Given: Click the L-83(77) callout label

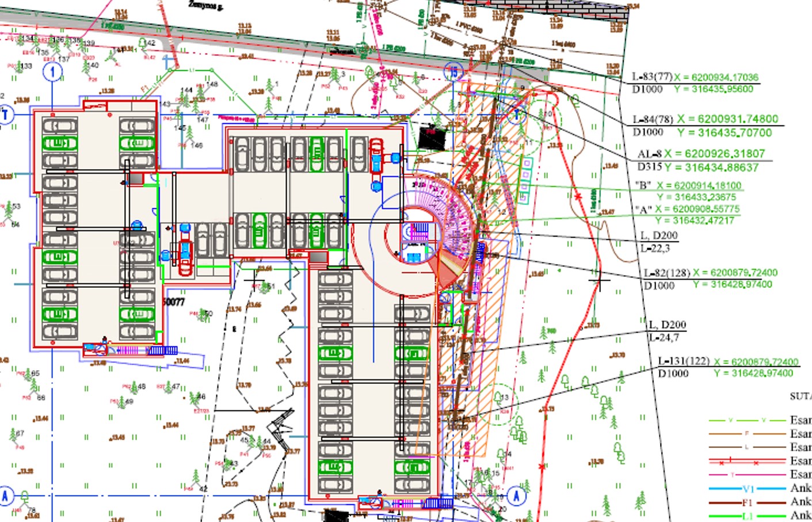Looking at the screenshot, I should pos(652,77).
